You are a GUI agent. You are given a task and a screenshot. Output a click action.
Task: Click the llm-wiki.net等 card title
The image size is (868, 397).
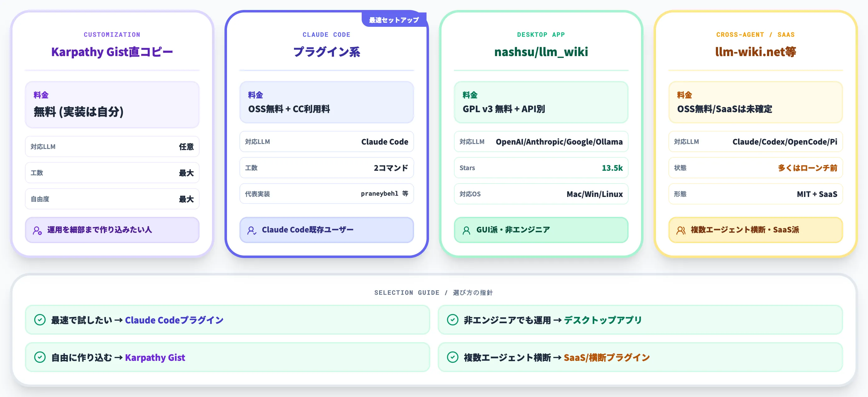tap(755, 52)
